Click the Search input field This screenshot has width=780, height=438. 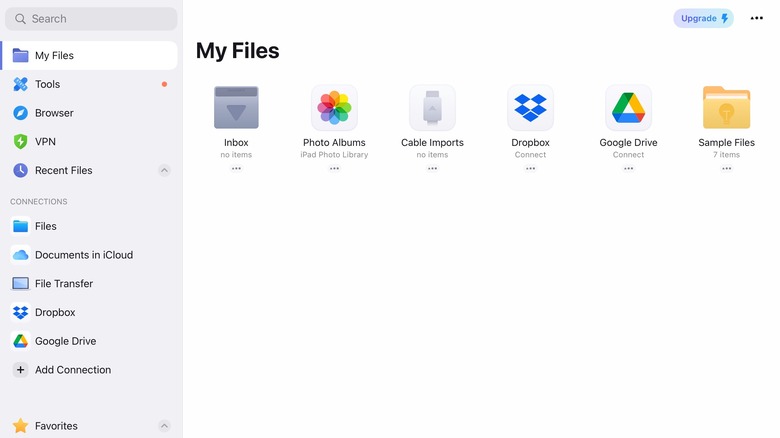91,19
